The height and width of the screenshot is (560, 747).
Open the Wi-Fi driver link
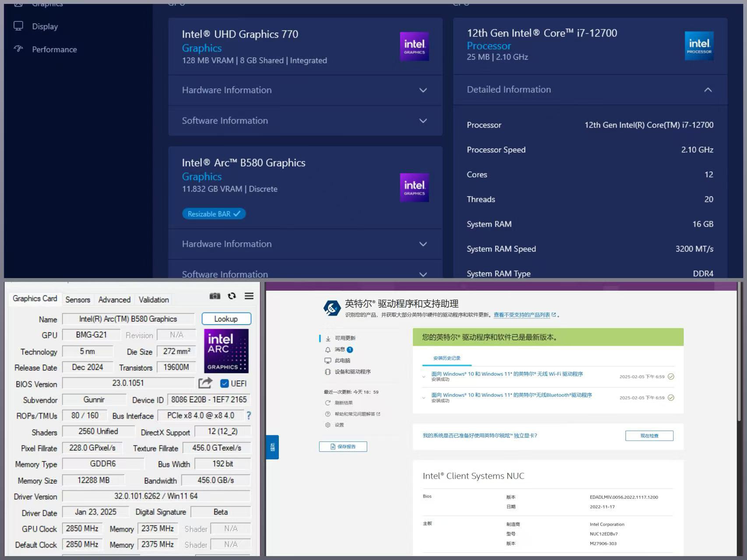(507, 374)
